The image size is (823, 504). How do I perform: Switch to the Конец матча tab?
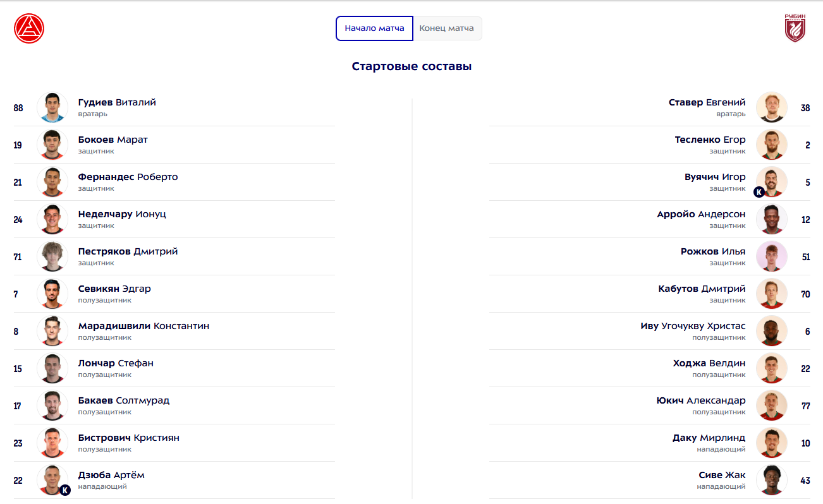coord(447,28)
